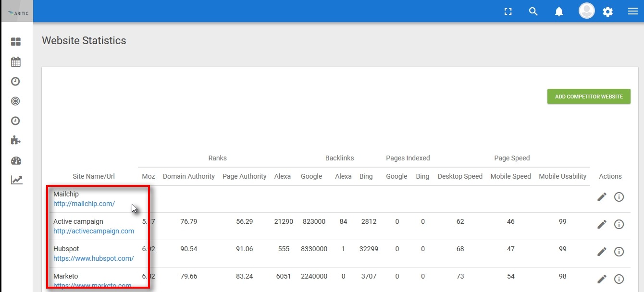Click Bing backlinks value 3707
The image size is (644, 292).
[369, 276]
